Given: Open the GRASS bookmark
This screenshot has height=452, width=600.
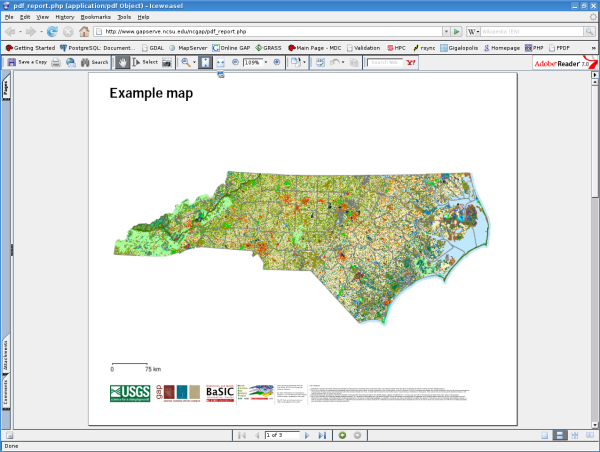Looking at the screenshot, I should point(268,48).
